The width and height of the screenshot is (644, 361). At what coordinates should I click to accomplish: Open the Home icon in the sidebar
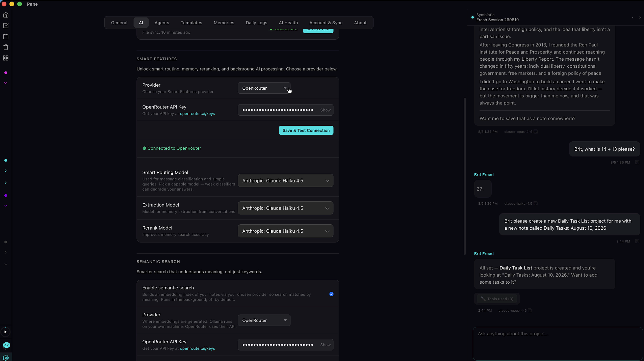coord(6,15)
